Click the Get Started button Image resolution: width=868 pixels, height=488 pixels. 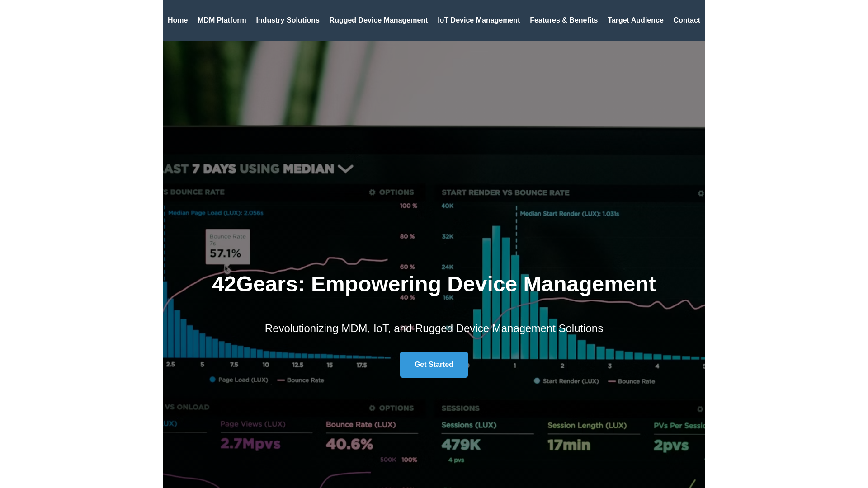(434, 364)
